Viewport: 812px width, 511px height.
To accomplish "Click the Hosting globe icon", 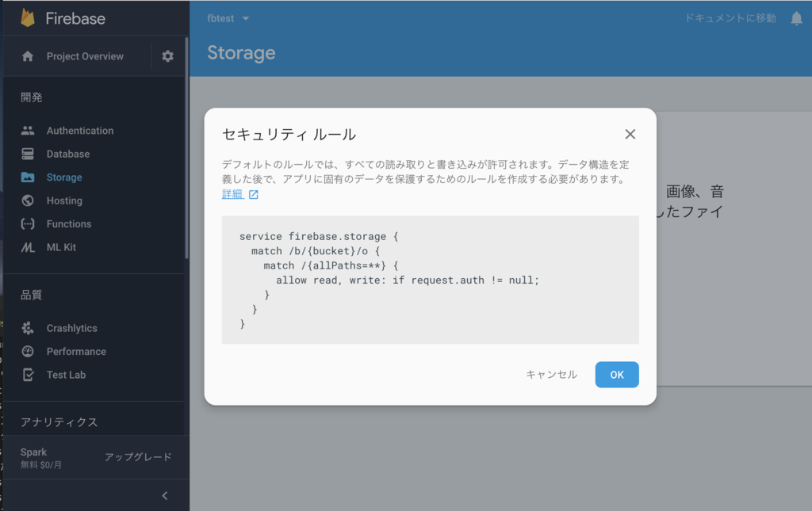I will (28, 200).
